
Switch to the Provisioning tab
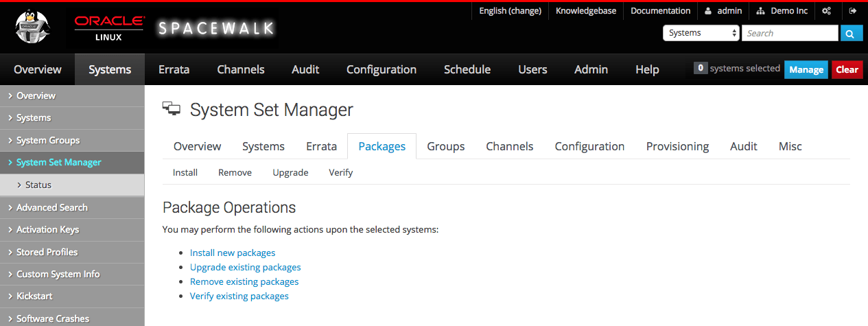677,146
